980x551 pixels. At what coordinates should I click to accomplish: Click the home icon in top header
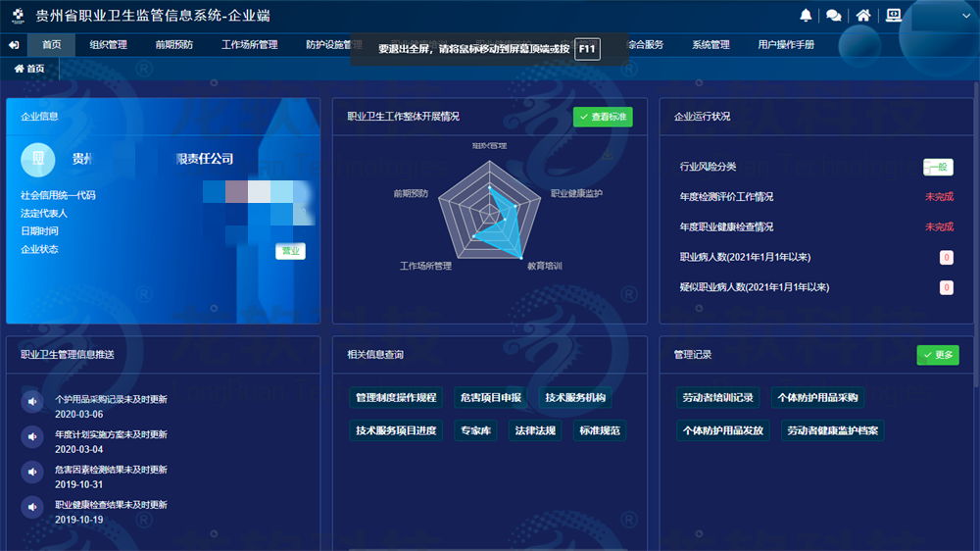click(863, 15)
